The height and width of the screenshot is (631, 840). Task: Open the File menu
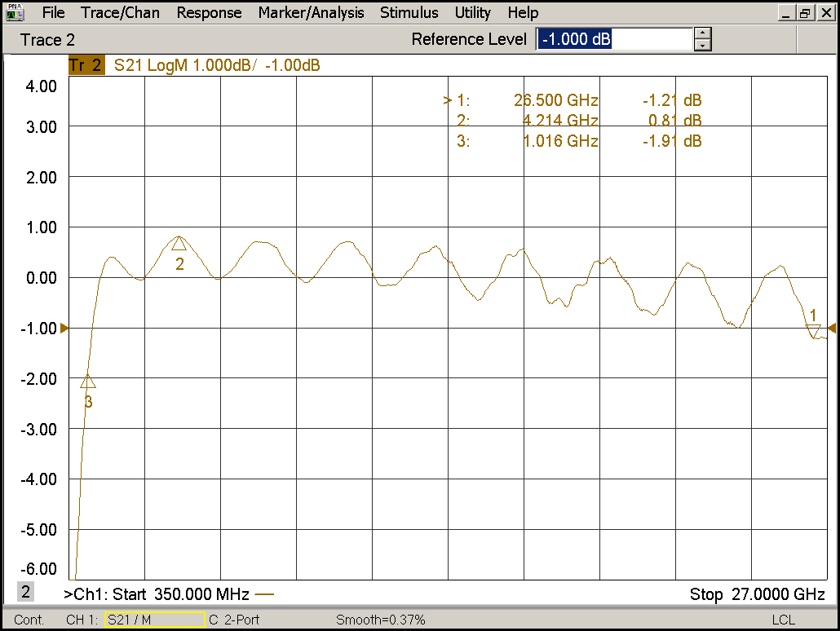[53, 12]
